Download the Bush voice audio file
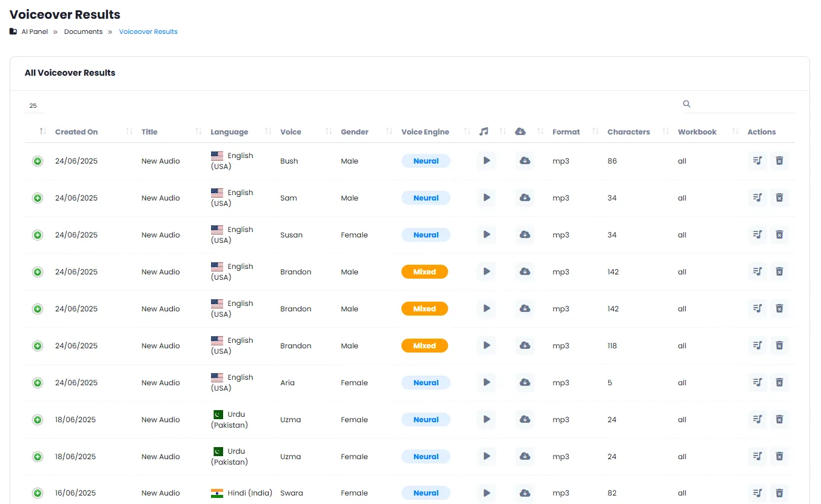This screenshot has width=821, height=504. tap(525, 161)
